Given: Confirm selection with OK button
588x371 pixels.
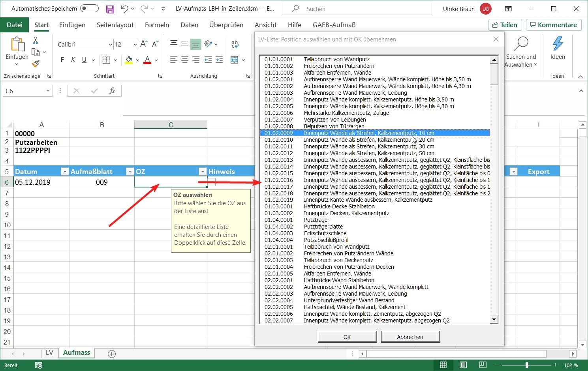Looking at the screenshot, I should click(x=347, y=337).
